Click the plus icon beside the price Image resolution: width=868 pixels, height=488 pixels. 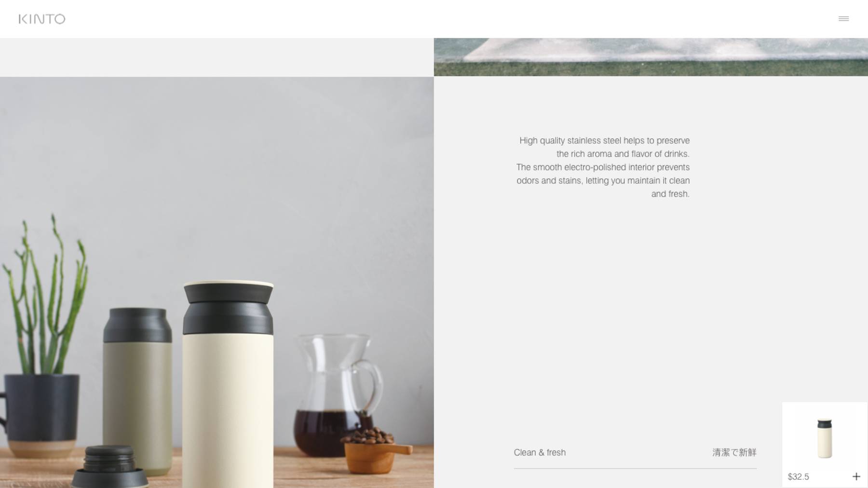[x=856, y=476]
